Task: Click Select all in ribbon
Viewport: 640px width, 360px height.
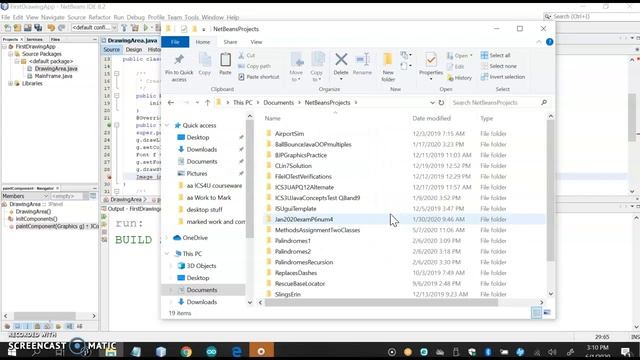Action: pyautogui.click(x=496, y=55)
